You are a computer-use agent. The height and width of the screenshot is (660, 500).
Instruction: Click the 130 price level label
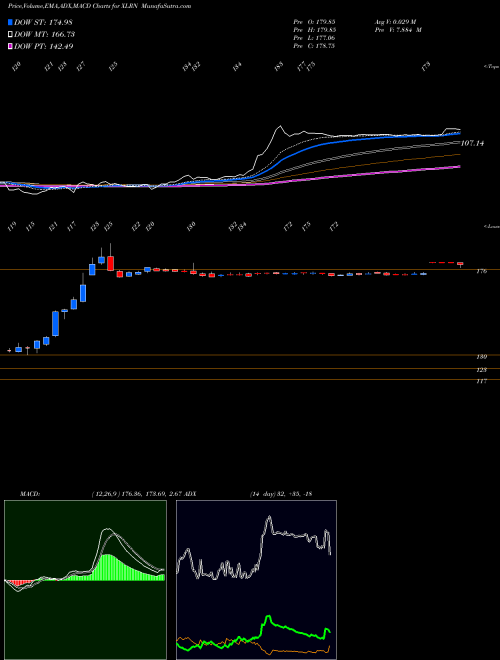pyautogui.click(x=482, y=357)
